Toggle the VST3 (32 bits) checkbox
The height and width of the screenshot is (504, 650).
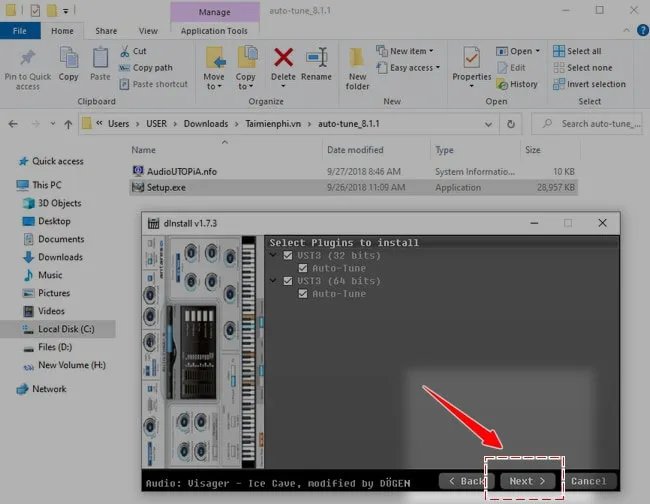tap(289, 256)
